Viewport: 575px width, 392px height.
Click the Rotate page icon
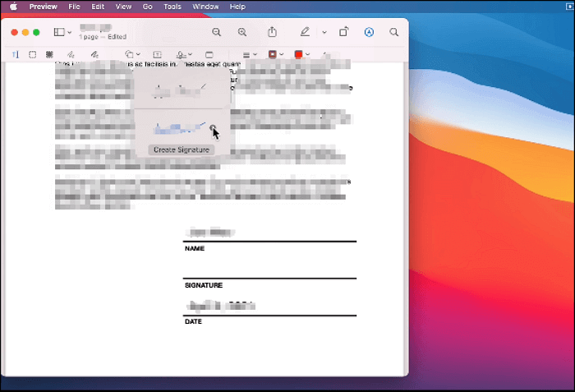(x=344, y=32)
